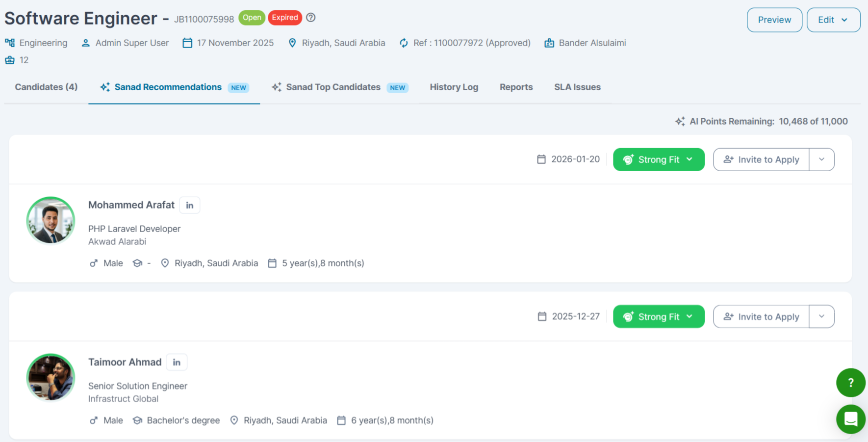Image resolution: width=868 pixels, height=442 pixels.
Task: Invite Mohammed Arafat to apply
Action: 761,160
